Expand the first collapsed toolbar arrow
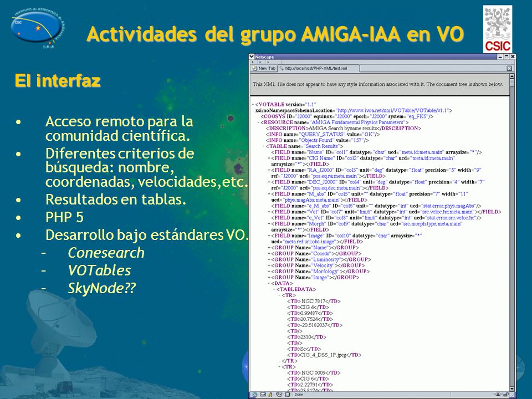This screenshot has height=399, width=532. click(253, 62)
